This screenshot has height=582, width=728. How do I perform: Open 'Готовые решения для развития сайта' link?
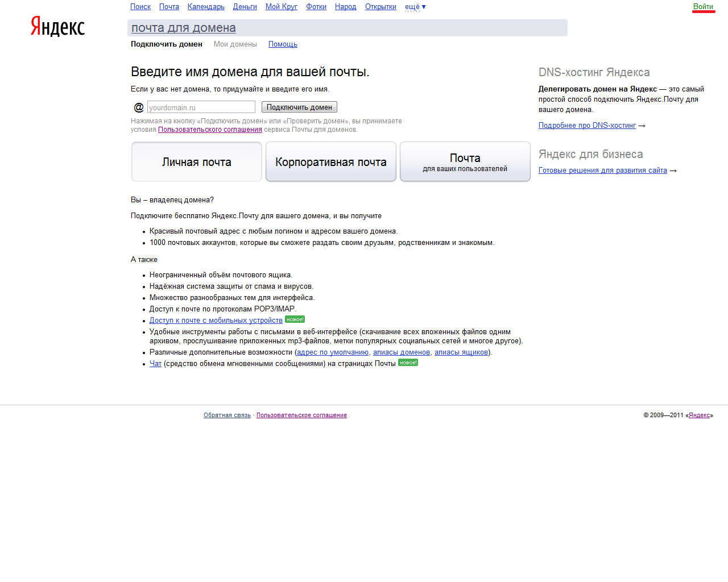[602, 171]
